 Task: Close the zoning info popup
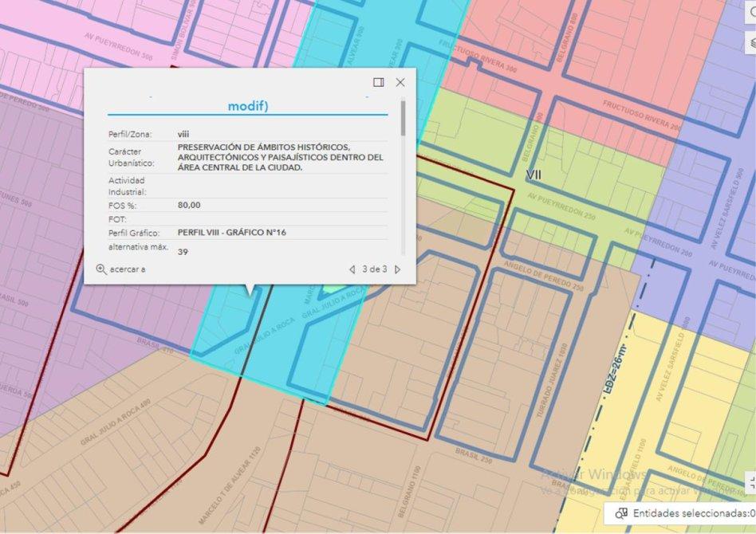coord(400,82)
